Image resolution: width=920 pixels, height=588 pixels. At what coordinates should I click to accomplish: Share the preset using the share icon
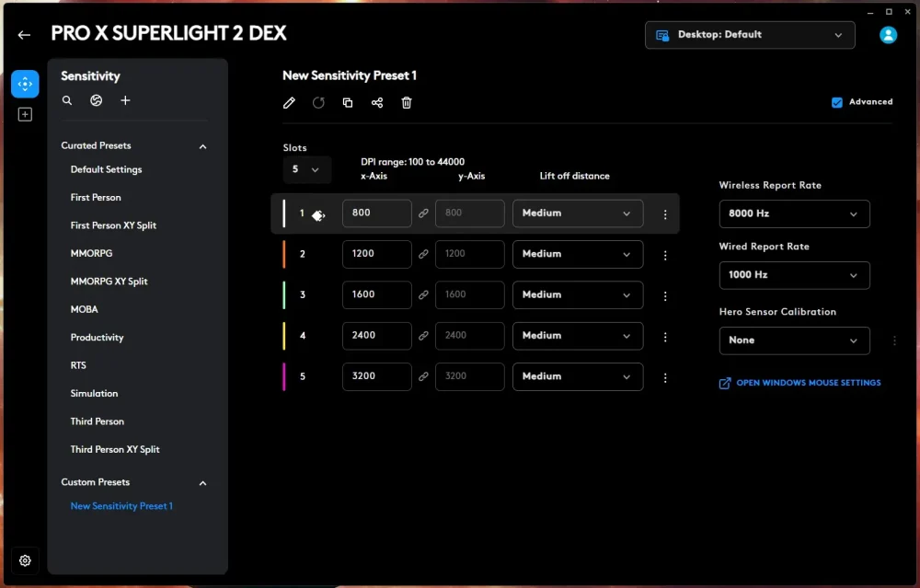377,103
